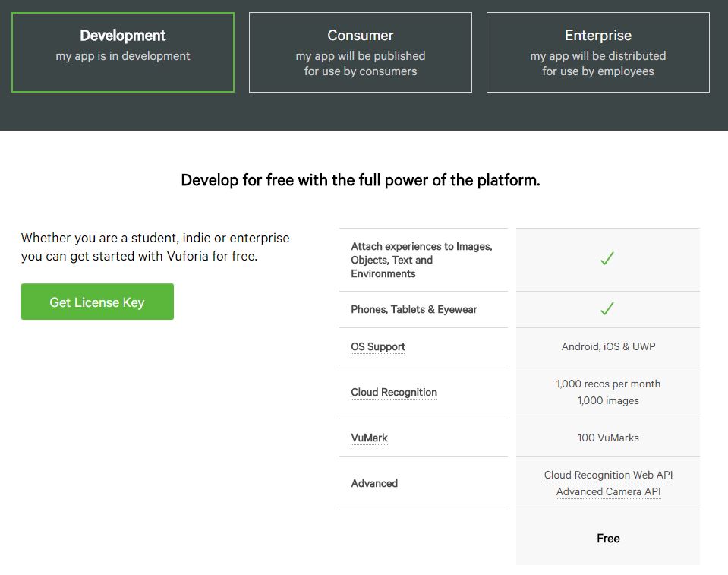Click the 'Whether you are a student' paragraph
The image size is (728, 575).
(155, 247)
